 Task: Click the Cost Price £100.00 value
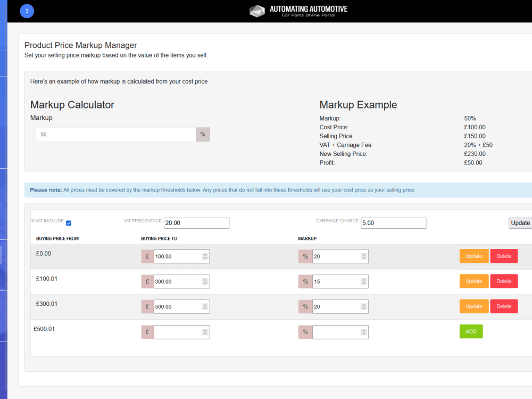475,128
